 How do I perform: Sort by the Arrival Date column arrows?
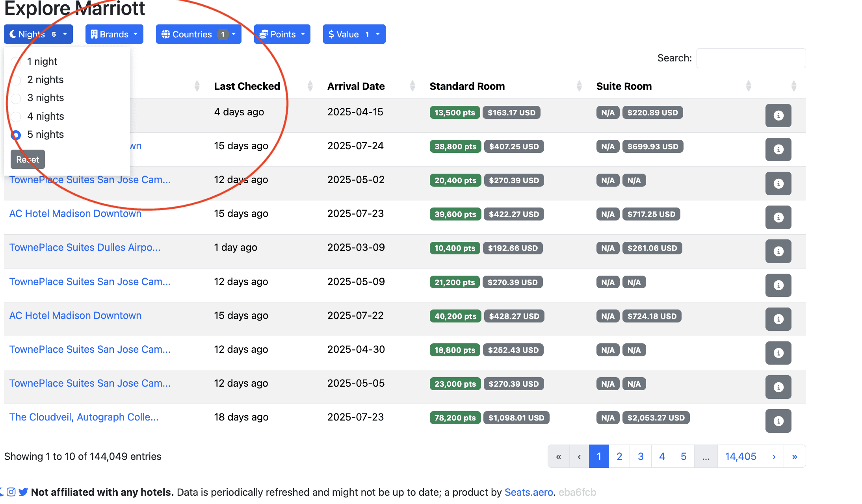pyautogui.click(x=412, y=86)
